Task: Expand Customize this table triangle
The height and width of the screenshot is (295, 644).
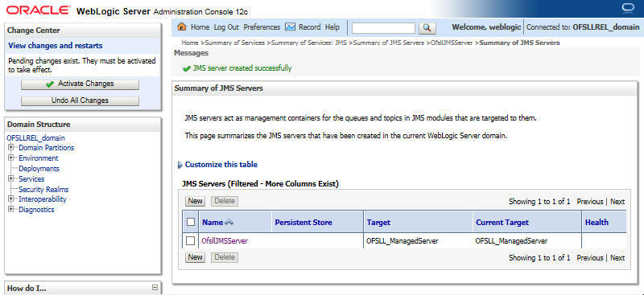Action: 180,165
